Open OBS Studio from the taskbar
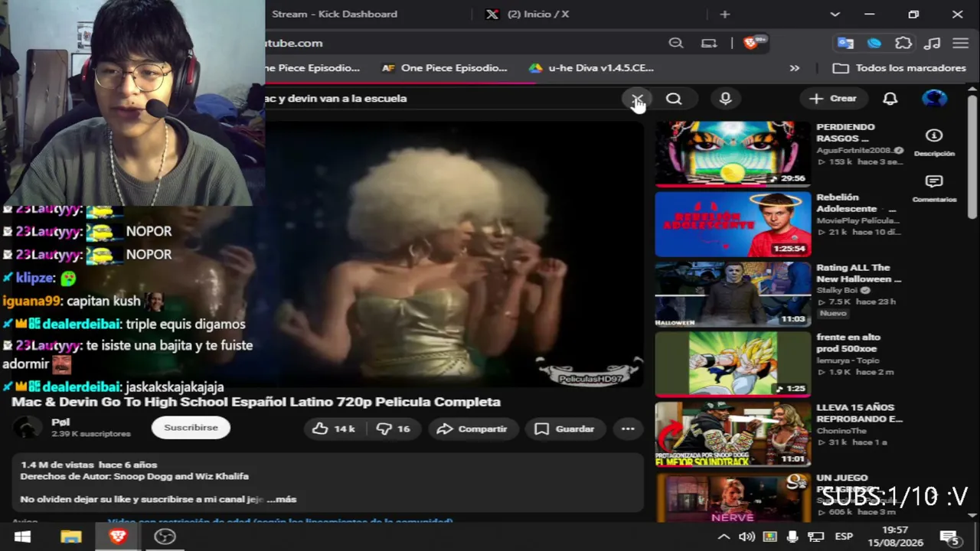 click(x=165, y=537)
